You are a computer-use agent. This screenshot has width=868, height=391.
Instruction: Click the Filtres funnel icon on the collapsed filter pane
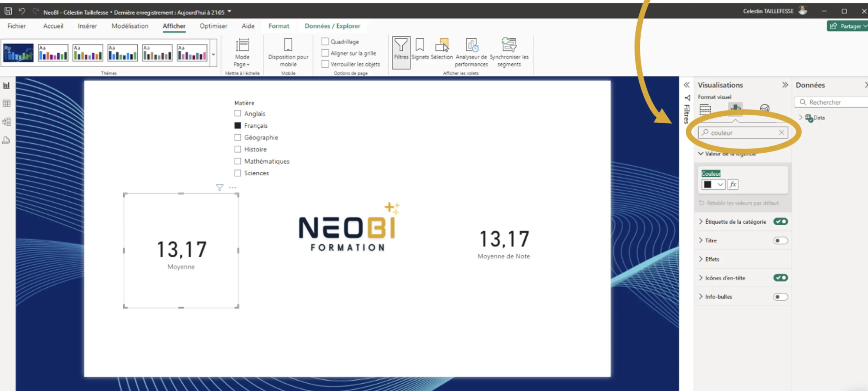tap(687, 98)
